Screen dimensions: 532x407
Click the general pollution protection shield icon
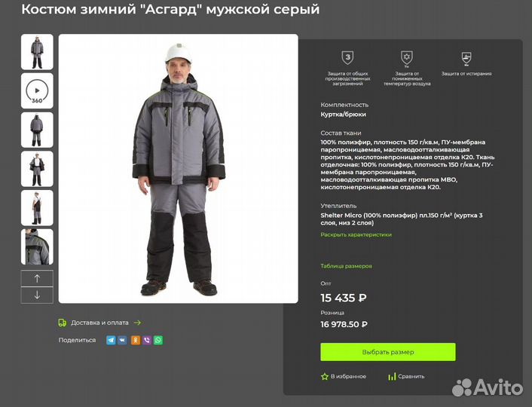point(347,58)
